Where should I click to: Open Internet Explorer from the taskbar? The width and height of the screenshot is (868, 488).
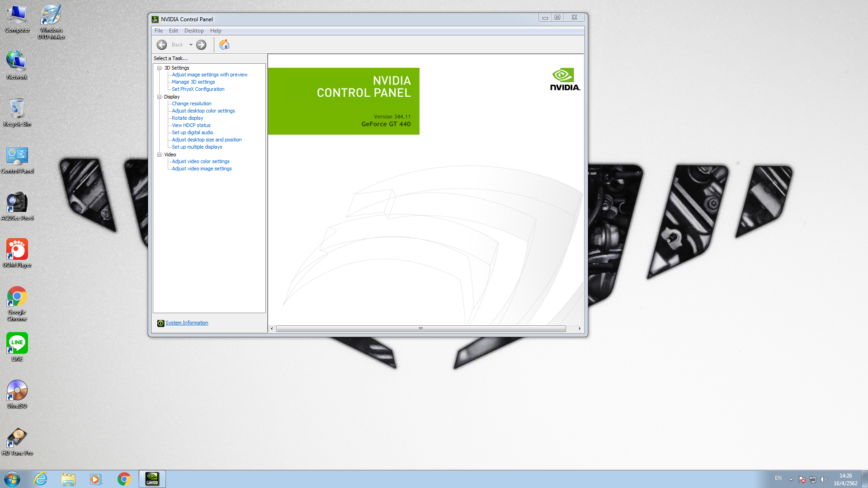[x=41, y=479]
